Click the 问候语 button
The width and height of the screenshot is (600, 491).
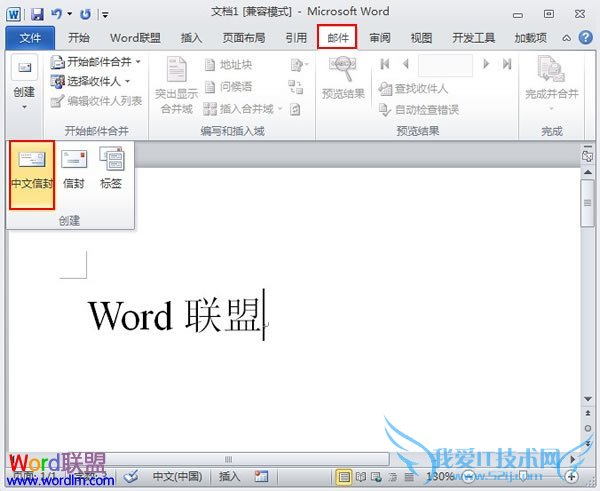tap(228, 87)
